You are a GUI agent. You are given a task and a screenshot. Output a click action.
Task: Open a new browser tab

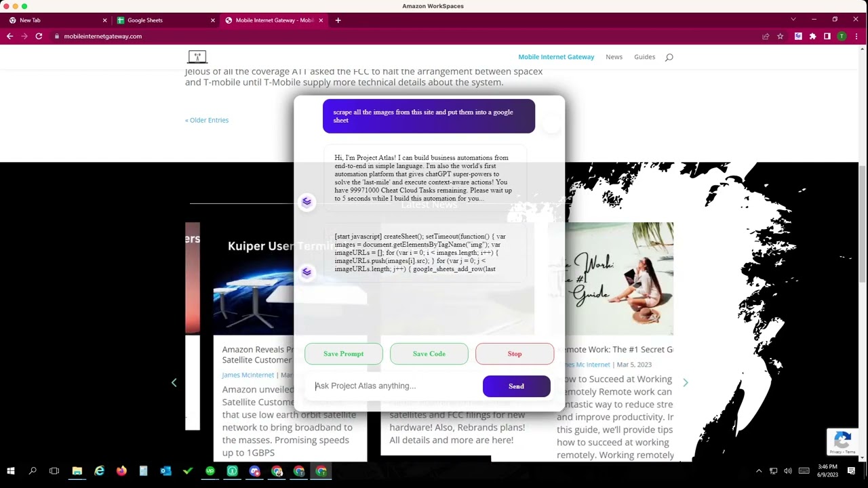(x=338, y=20)
